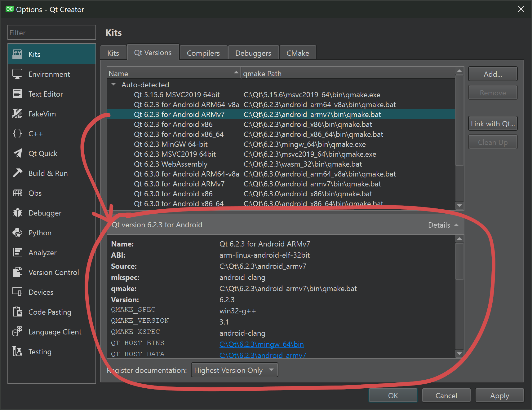The image size is (532, 410).
Task: Open the Compilers tab
Action: pyautogui.click(x=203, y=53)
